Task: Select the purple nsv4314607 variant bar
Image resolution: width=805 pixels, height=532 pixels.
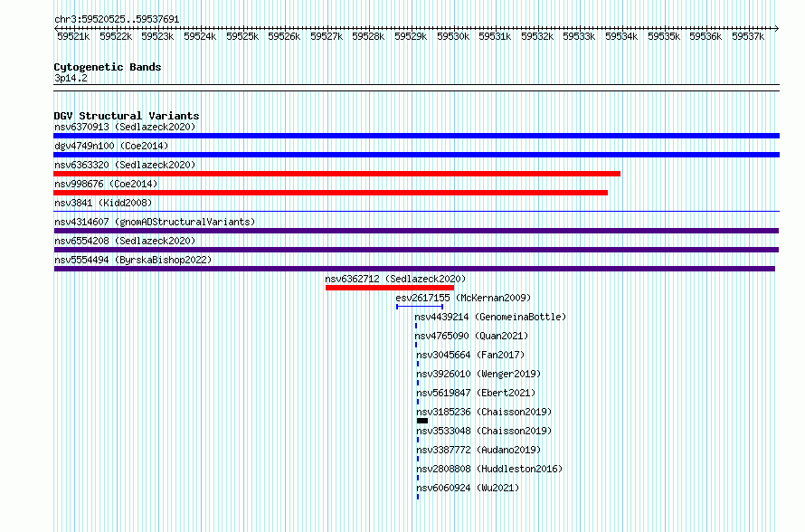Action: [416, 231]
